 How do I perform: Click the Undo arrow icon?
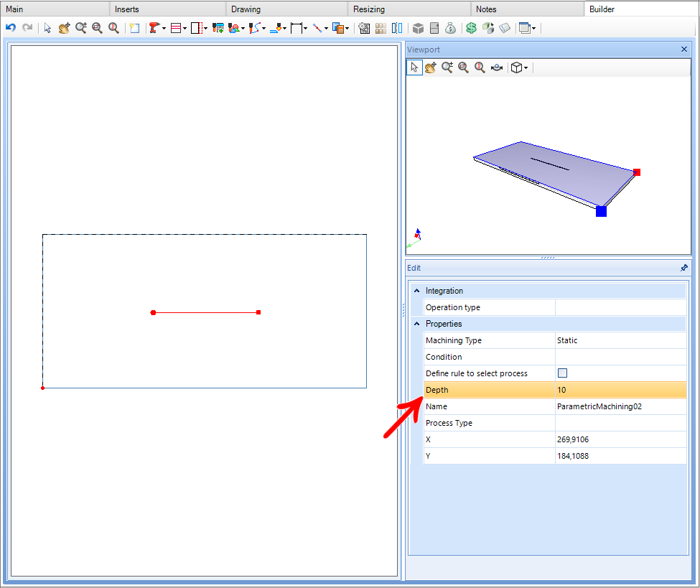point(11,28)
